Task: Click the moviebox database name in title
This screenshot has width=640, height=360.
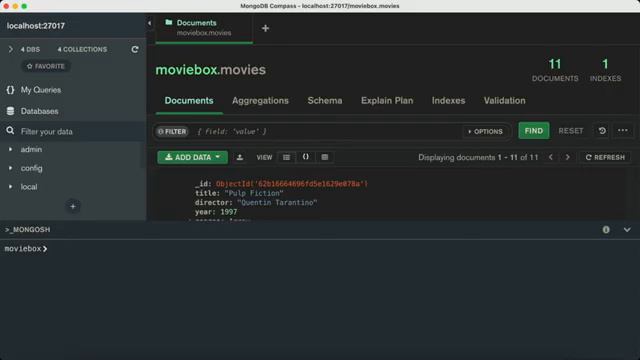Action: [x=187, y=70]
